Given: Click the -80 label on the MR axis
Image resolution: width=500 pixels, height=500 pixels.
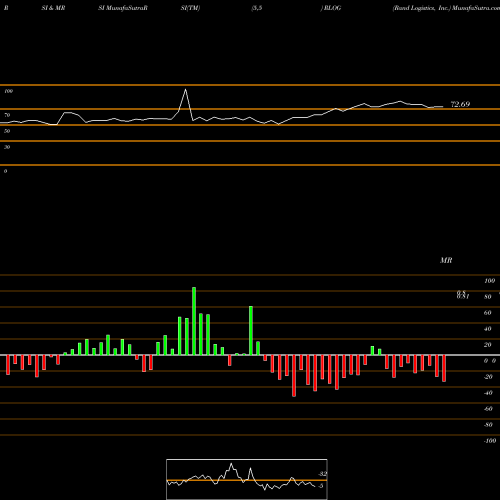Looking at the screenshot, I should (x=488, y=425).
